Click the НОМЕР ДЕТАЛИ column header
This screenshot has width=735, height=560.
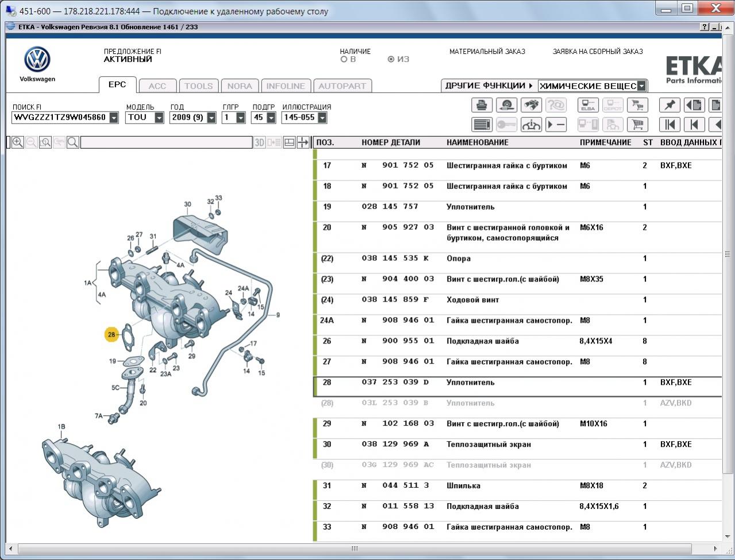(x=391, y=142)
